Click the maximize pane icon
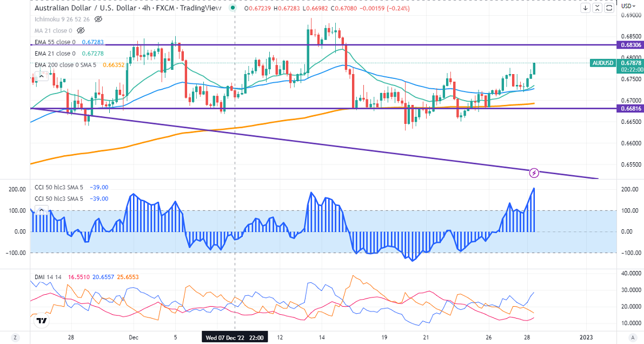Viewport: 644px width, 344px height. [x=609, y=8]
